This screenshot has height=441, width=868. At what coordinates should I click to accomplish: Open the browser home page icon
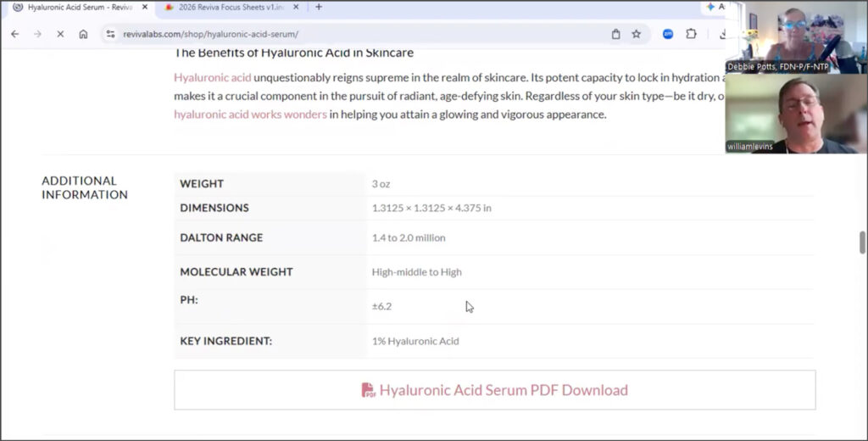click(83, 34)
